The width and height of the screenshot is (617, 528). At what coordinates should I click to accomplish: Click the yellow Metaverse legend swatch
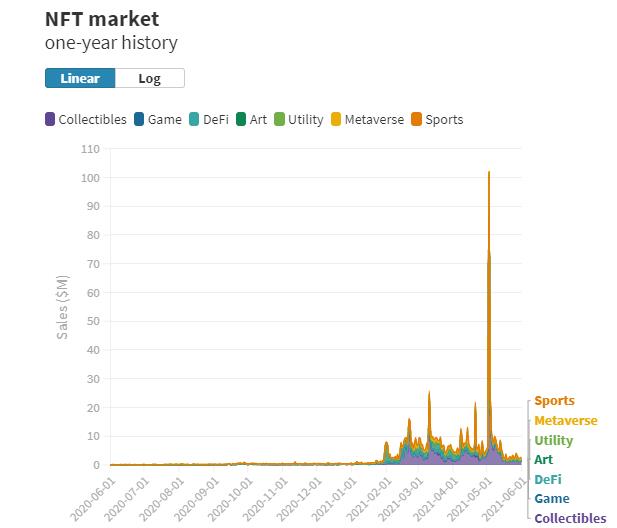coord(336,120)
